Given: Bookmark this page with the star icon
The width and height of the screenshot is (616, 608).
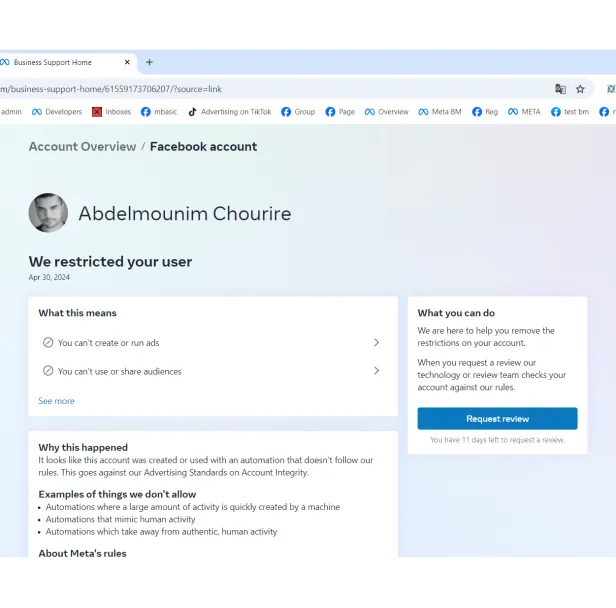Looking at the screenshot, I should 580,89.
